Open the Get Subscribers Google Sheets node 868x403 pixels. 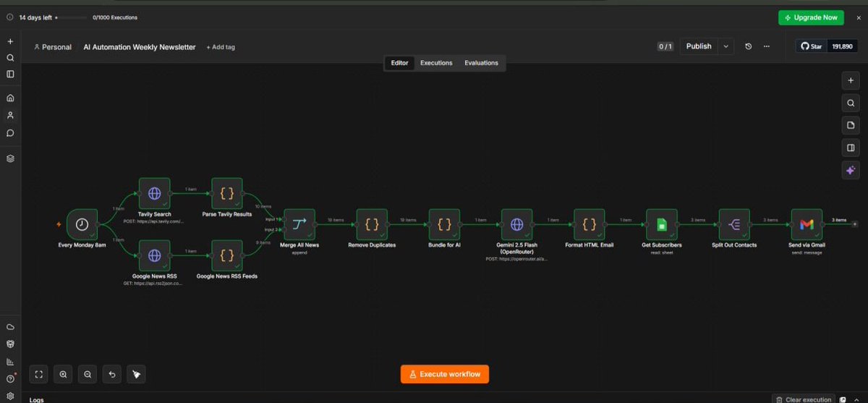(x=661, y=224)
